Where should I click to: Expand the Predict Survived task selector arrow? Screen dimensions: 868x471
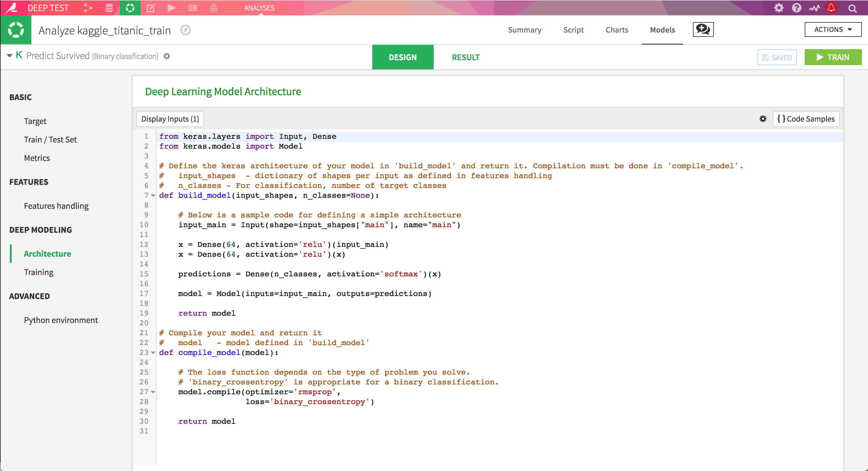[x=10, y=56]
